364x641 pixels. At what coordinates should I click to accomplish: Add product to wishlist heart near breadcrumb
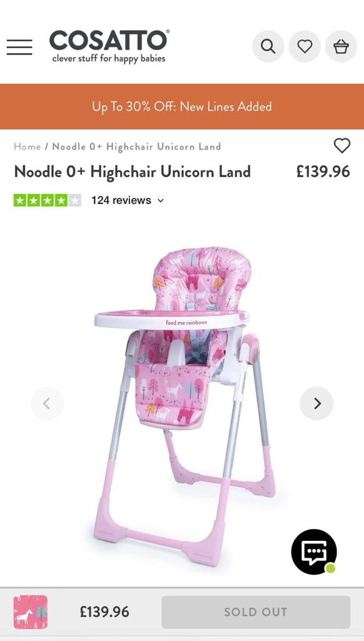coord(342,145)
